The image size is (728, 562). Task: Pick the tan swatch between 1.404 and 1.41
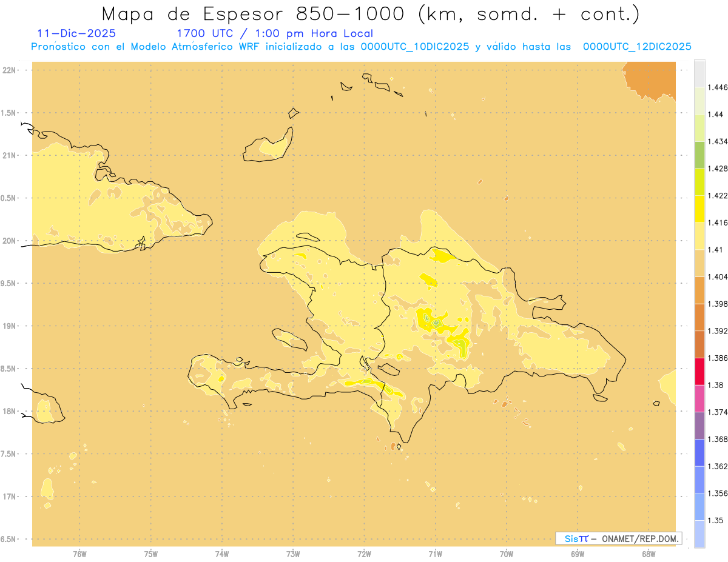(x=699, y=263)
